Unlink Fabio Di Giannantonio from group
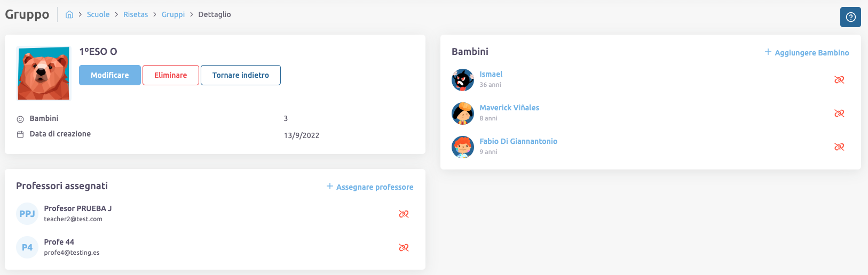868x275 pixels. tap(839, 147)
